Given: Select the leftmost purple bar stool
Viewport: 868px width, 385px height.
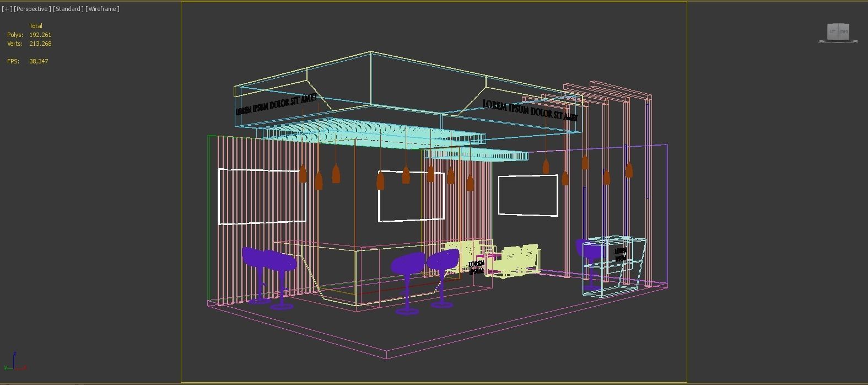Looking at the screenshot, I should (x=256, y=274).
